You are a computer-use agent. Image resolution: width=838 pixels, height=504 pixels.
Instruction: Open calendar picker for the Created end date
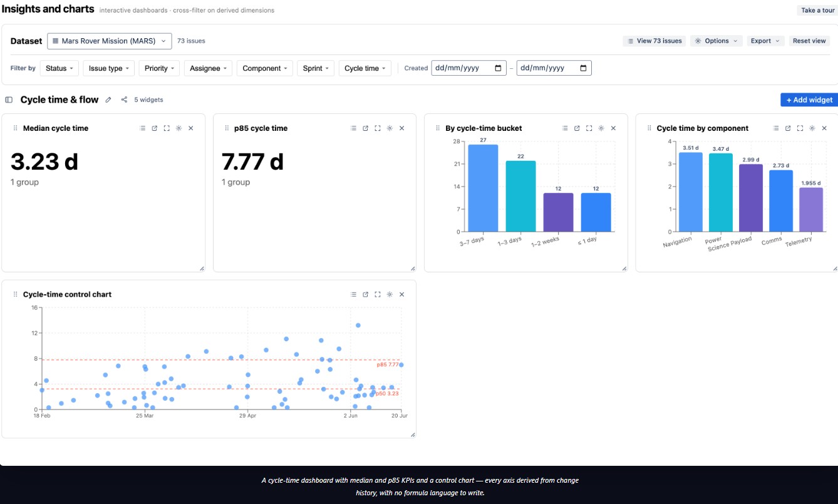[x=583, y=68]
